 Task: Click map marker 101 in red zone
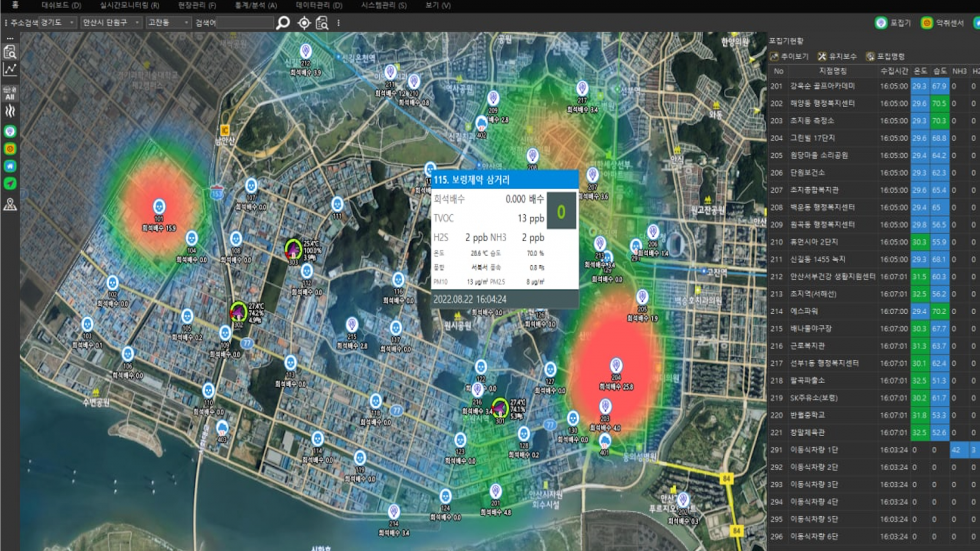[159, 207]
